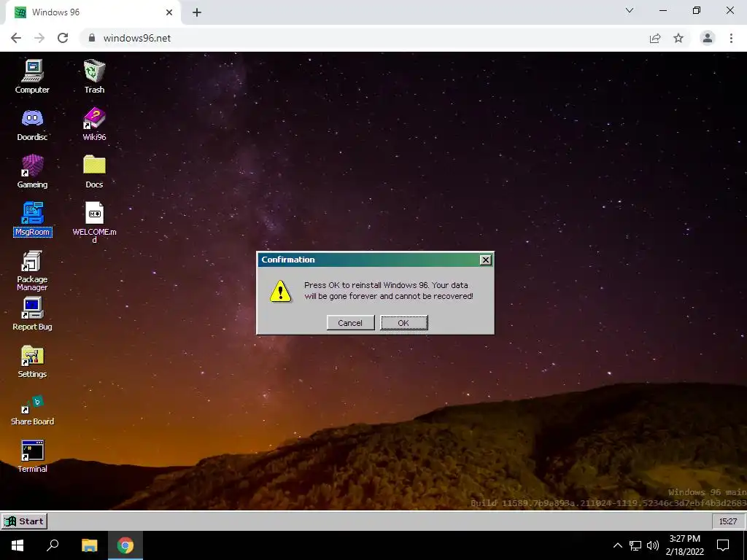Click the volume tray icon
This screenshot has width=747, height=560.
(x=653, y=545)
